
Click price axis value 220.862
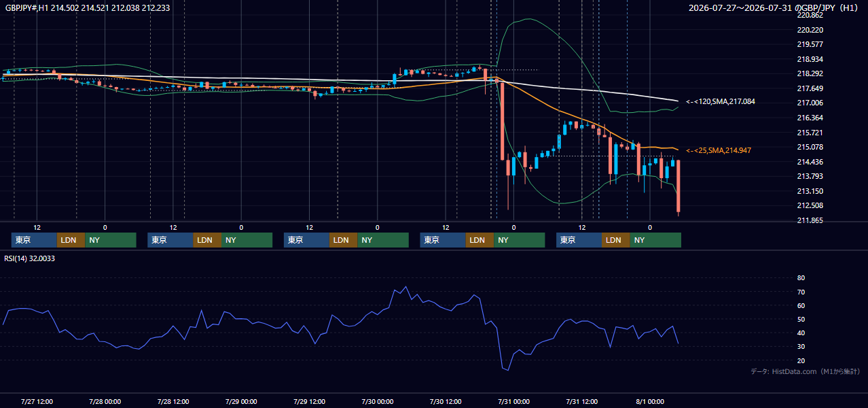(810, 15)
